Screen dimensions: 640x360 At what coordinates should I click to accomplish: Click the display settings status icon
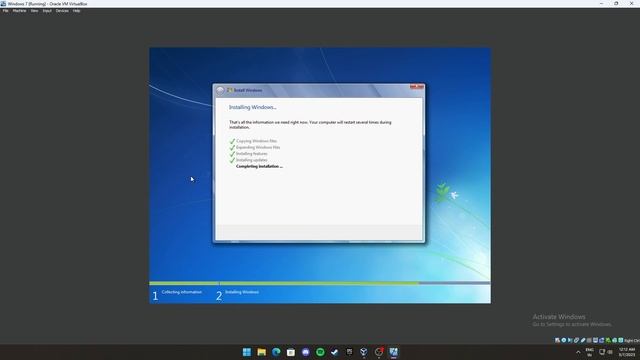point(596,340)
